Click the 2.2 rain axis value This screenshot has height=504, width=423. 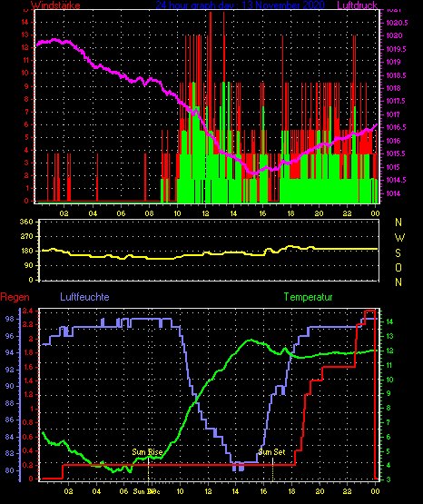point(27,324)
